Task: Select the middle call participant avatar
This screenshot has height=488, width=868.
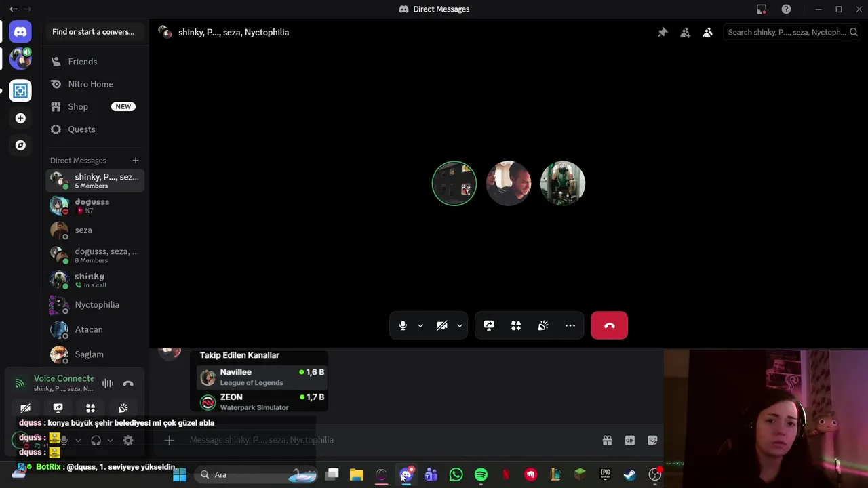Action: [x=509, y=183]
